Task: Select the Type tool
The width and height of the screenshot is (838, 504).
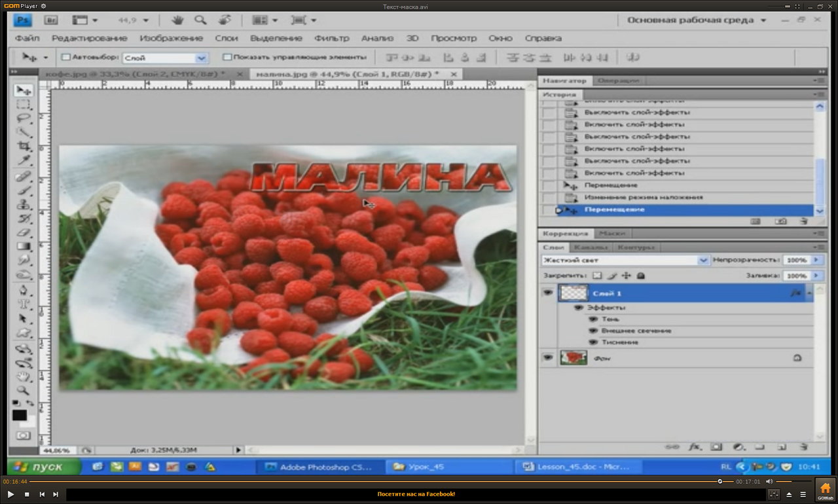Action: coord(24,304)
